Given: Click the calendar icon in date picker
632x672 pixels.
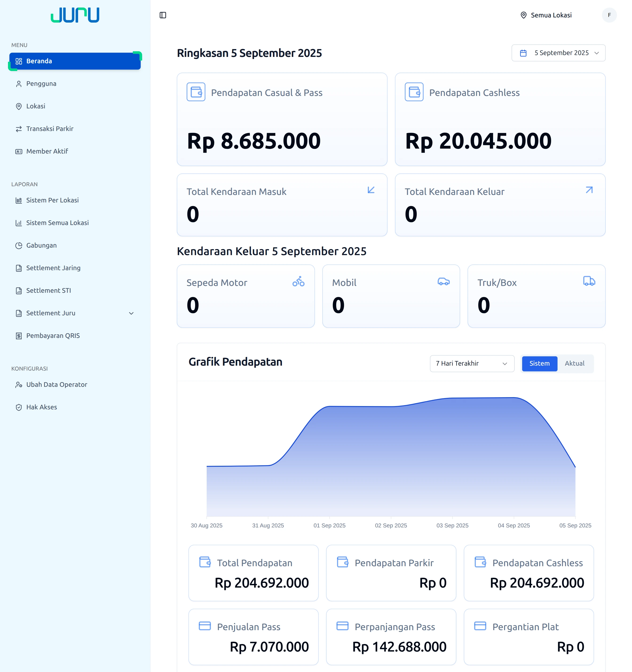Looking at the screenshot, I should click(x=523, y=53).
